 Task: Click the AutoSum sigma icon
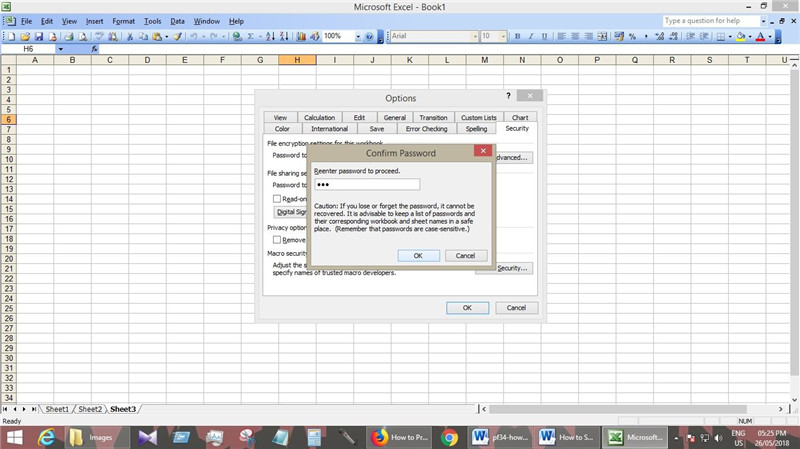(251, 36)
